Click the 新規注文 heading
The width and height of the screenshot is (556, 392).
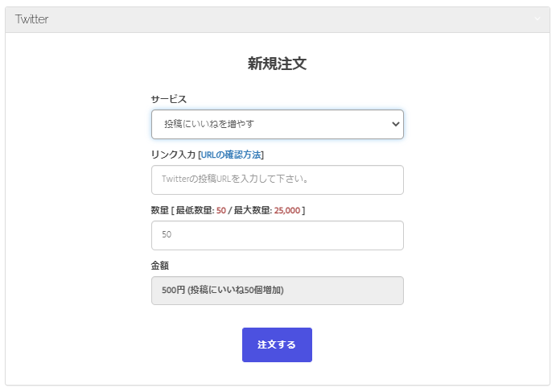click(277, 64)
